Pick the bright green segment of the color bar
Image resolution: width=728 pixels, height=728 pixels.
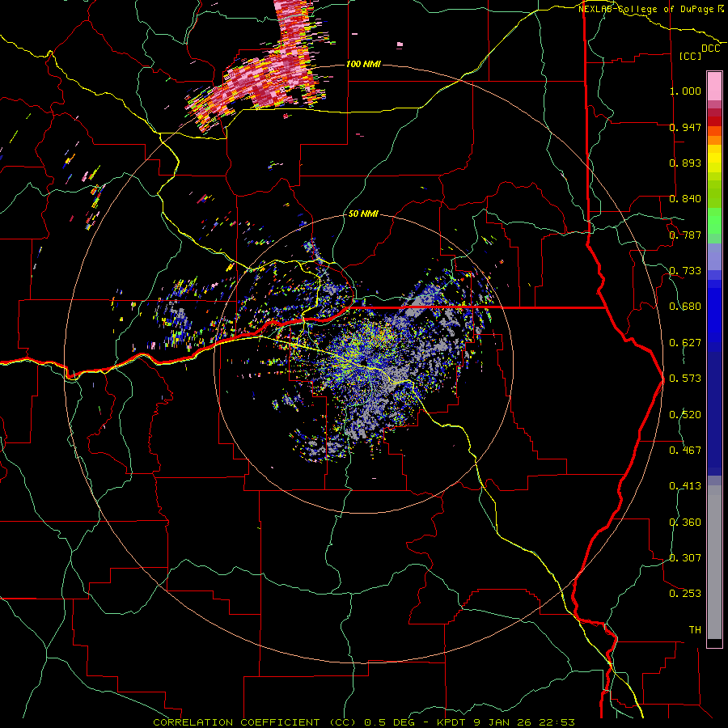coord(714,221)
